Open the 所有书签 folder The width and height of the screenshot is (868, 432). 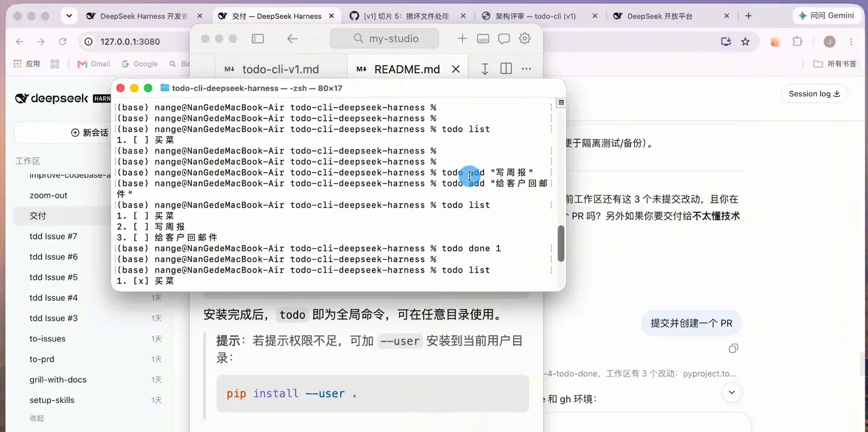pos(834,63)
